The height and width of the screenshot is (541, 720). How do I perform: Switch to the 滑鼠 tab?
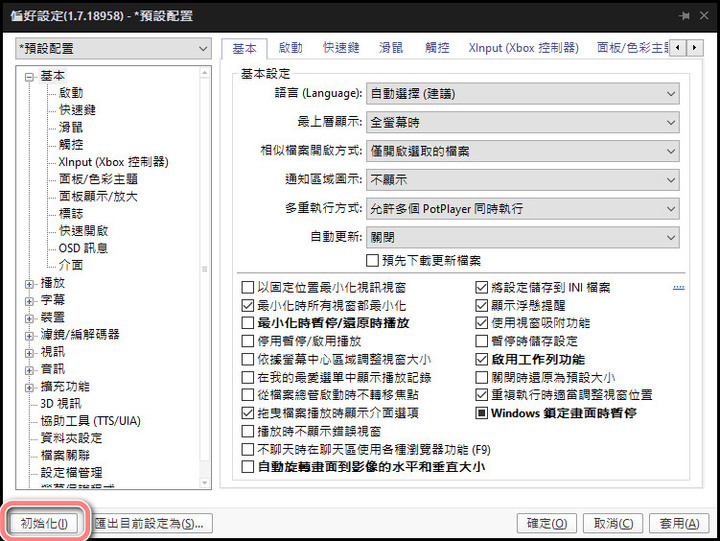click(391, 48)
